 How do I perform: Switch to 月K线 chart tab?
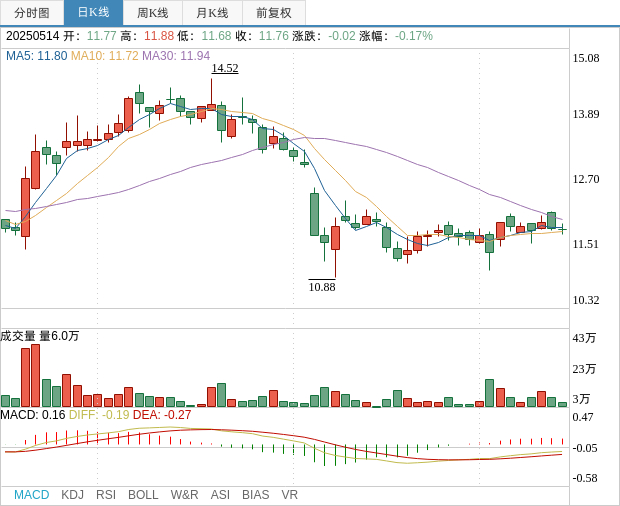point(212,13)
